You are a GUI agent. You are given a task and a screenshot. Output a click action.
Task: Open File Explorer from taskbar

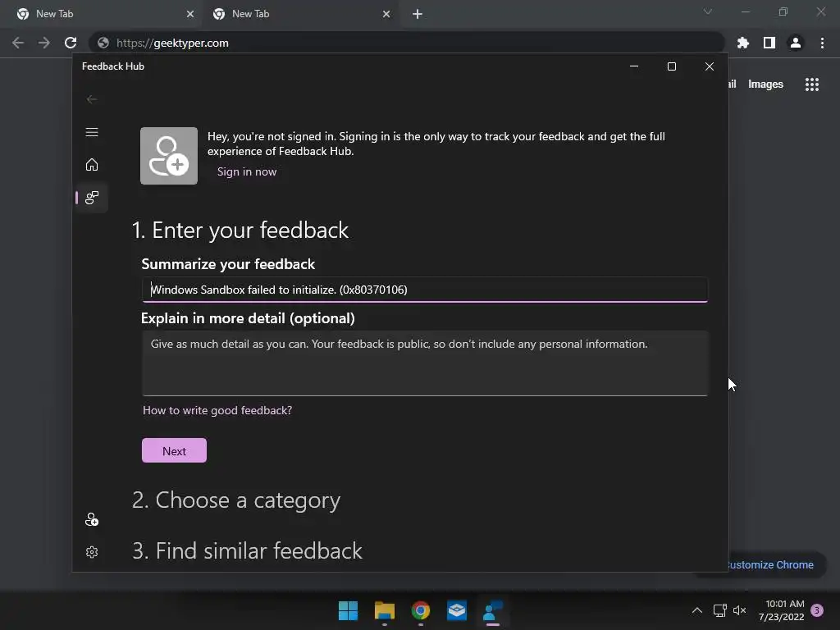click(x=385, y=610)
